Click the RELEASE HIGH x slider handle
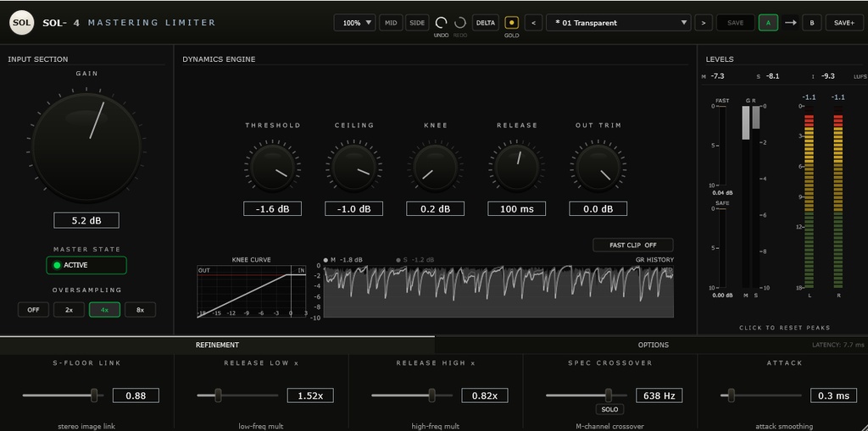The image size is (868, 431). [x=431, y=395]
